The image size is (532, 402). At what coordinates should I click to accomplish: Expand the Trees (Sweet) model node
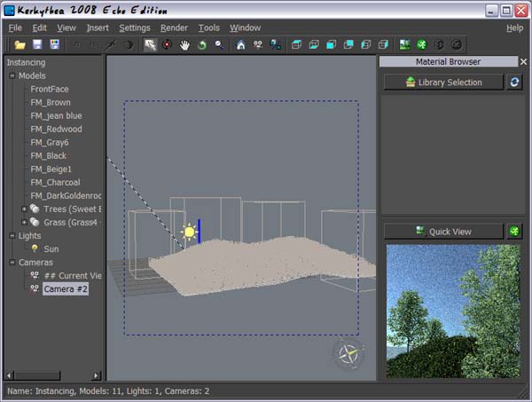(x=24, y=209)
